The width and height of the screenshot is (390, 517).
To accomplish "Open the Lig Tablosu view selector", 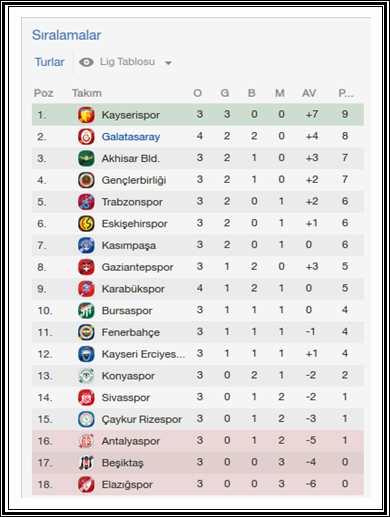I will 125,62.
